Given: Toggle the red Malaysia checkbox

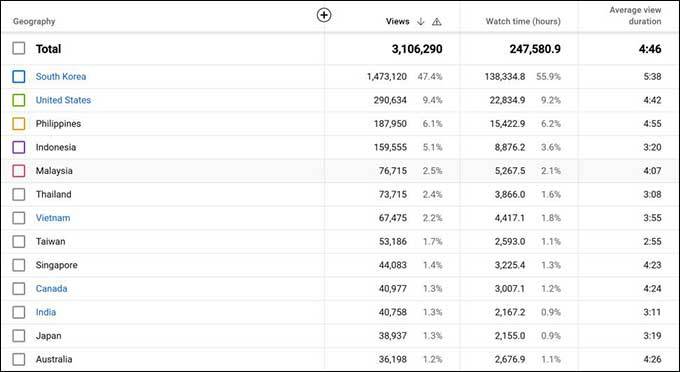Looking at the screenshot, I should tap(19, 171).
